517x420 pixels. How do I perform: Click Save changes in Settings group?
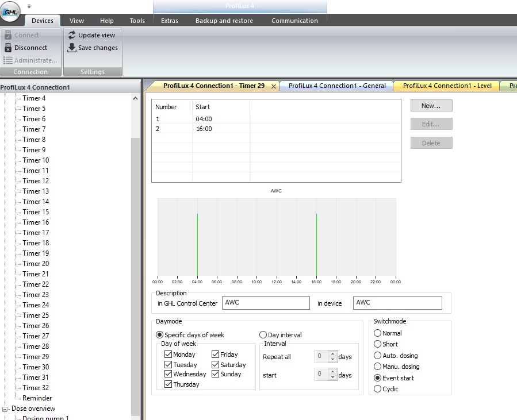(x=98, y=48)
